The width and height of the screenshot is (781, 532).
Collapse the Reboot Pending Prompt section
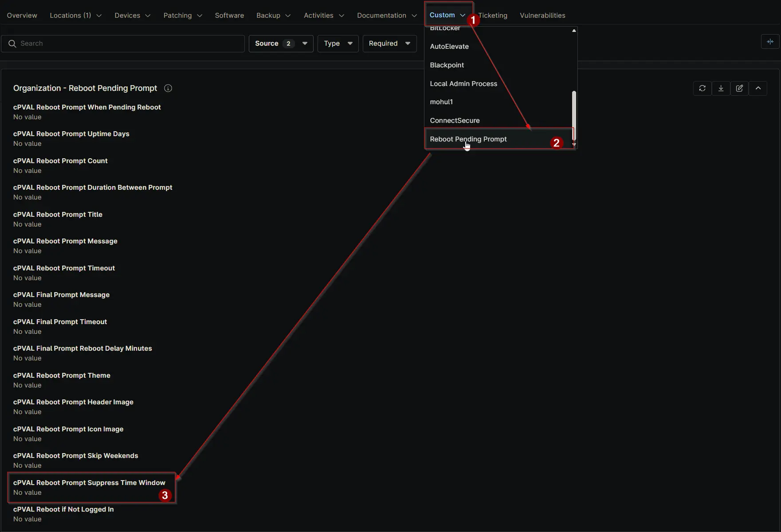(x=758, y=88)
